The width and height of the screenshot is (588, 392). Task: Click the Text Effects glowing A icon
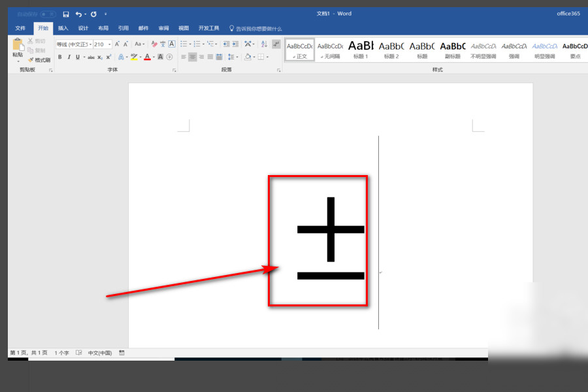tap(121, 57)
